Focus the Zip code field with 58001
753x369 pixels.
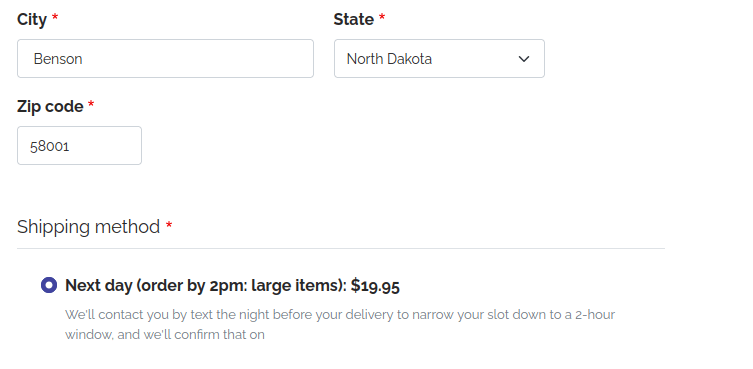click(79, 146)
